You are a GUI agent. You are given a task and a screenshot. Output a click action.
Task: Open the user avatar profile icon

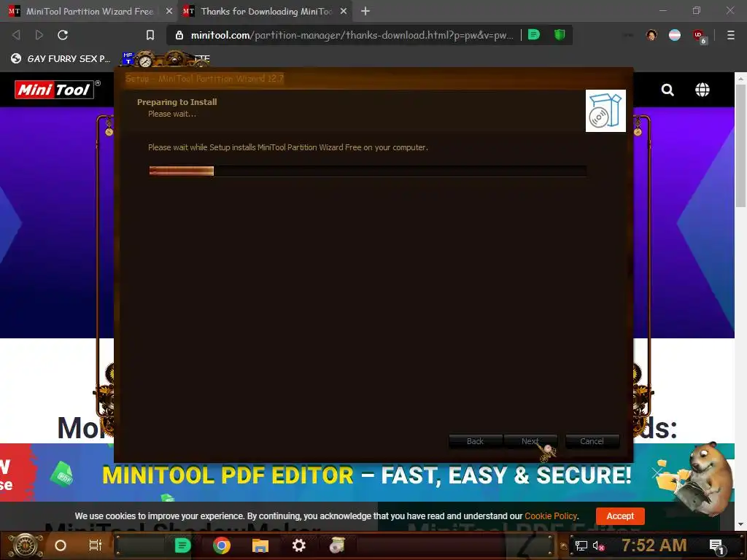click(x=651, y=35)
